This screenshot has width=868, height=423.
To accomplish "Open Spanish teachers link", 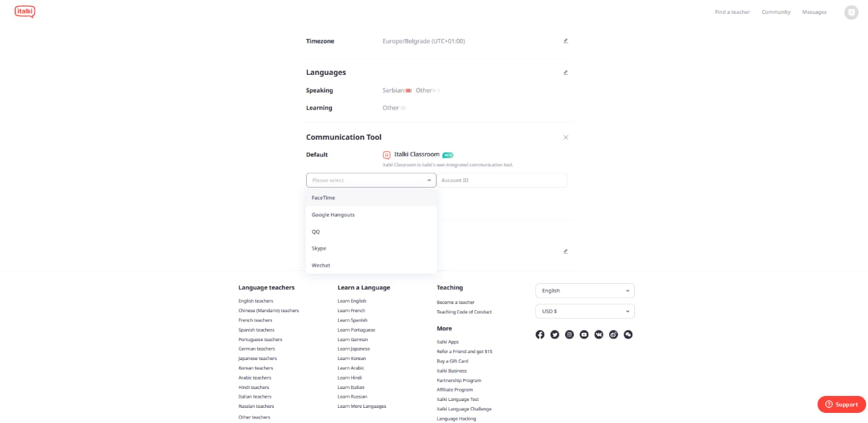I will (x=256, y=330).
